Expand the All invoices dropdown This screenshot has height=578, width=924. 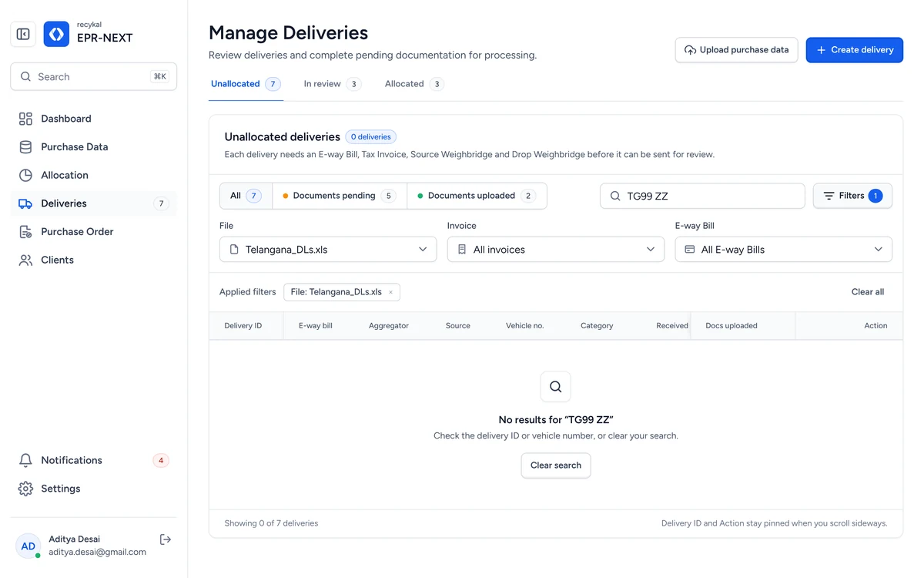click(556, 250)
